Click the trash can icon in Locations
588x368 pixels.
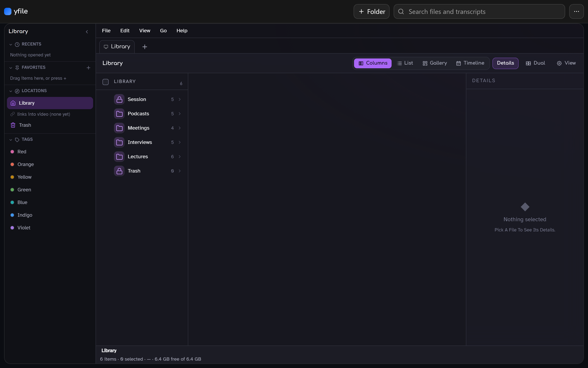(x=13, y=125)
